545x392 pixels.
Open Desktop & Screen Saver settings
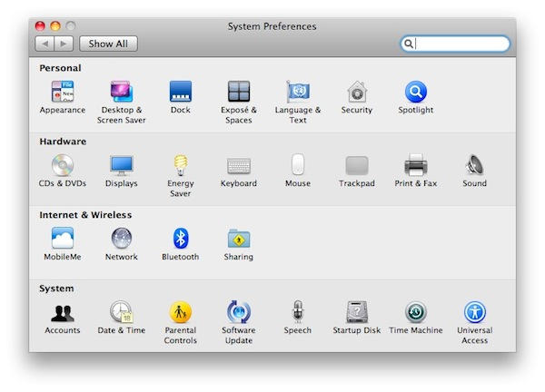[122, 92]
